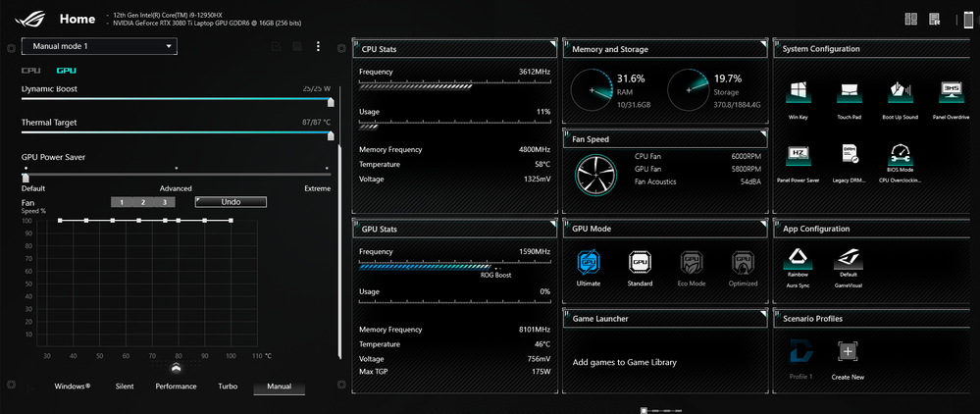The width and height of the screenshot is (980, 414).
Task: Select the Turbo operating mode
Action: [228, 387]
